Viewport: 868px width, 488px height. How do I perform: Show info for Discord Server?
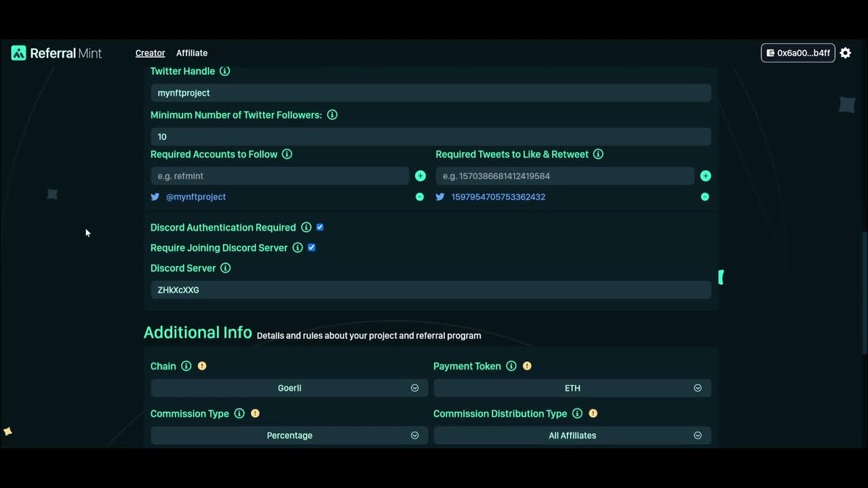pos(226,268)
